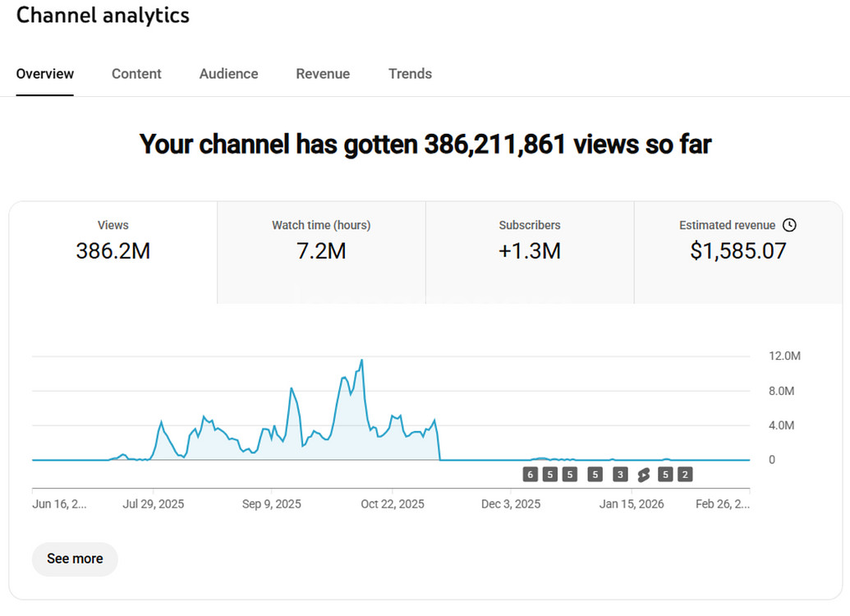The width and height of the screenshot is (850, 616).
Task: Click the 5 marker directly right of marker 6
Action: click(550, 474)
